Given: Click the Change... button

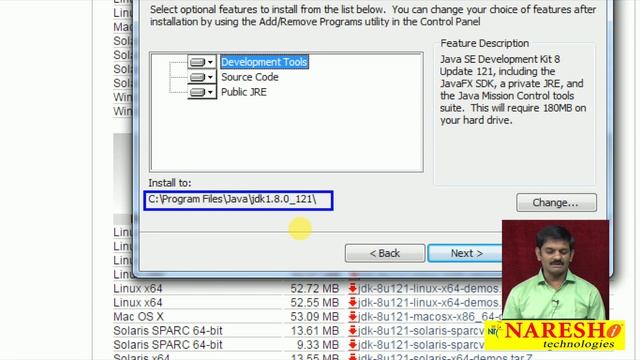Looking at the screenshot, I should [x=556, y=202].
